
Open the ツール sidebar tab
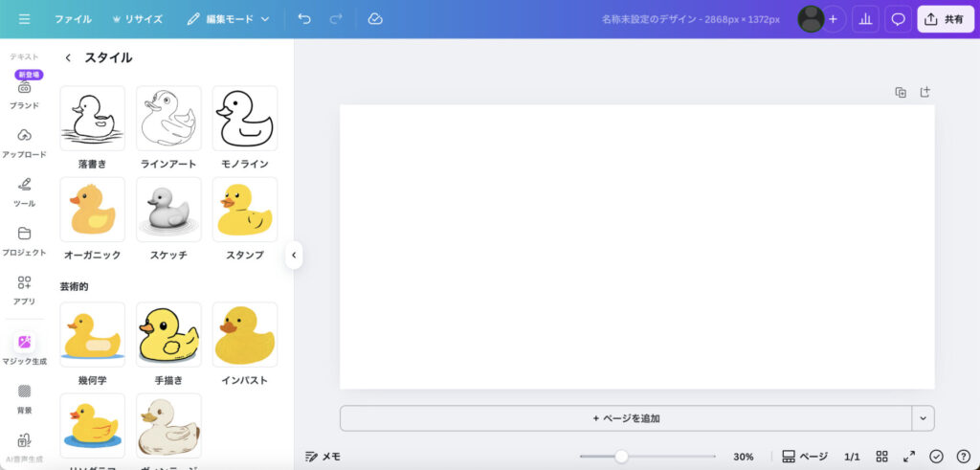point(24,191)
